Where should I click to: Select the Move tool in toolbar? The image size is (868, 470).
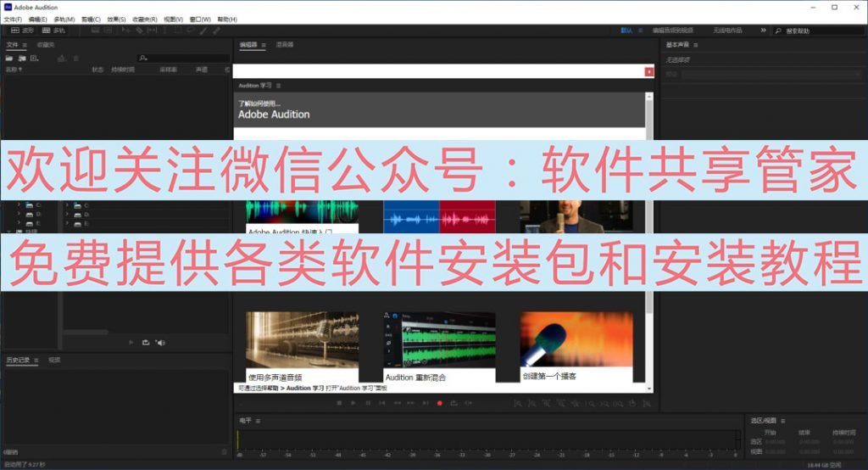[125, 31]
